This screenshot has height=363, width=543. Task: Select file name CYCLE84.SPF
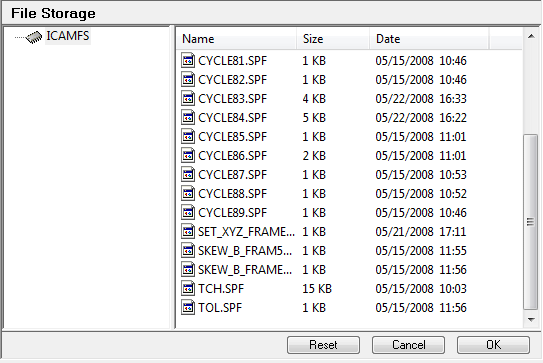click(233, 118)
